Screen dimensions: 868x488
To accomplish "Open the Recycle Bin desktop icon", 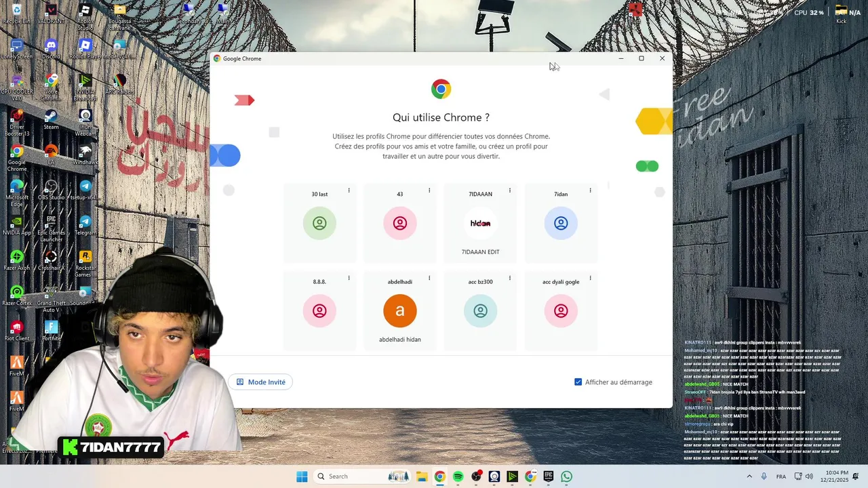I will [16, 14].
